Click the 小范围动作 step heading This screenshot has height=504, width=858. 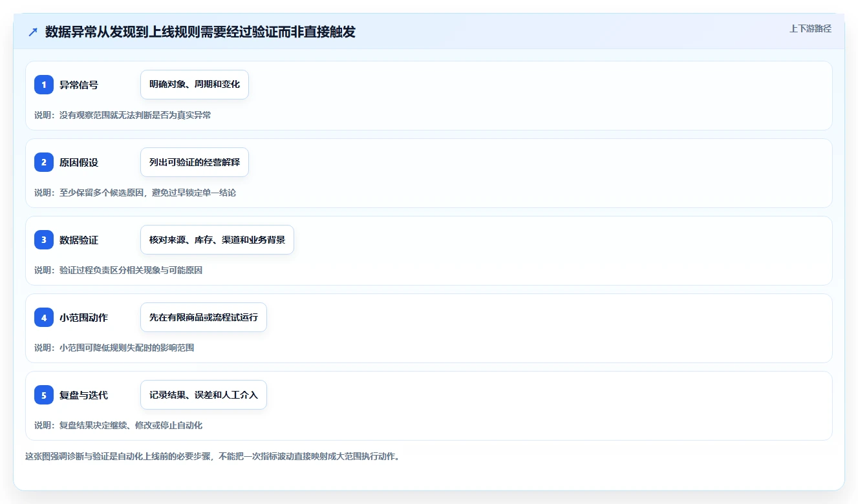coord(84,317)
